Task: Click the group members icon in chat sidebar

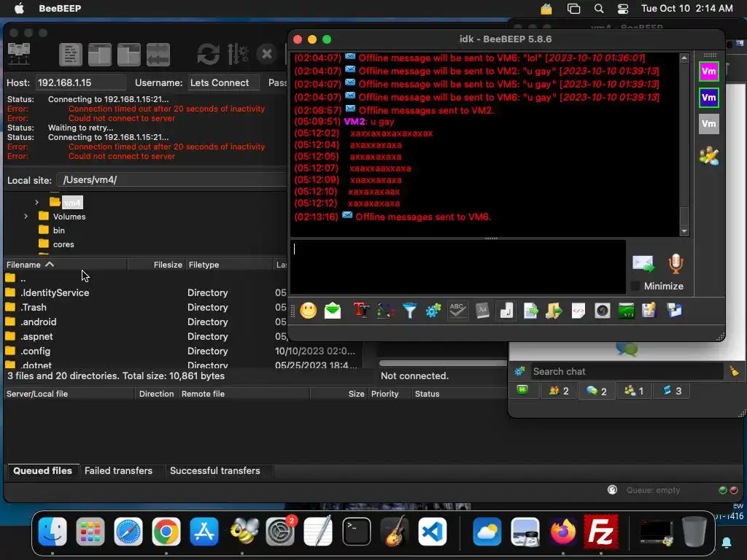Action: 708,156
